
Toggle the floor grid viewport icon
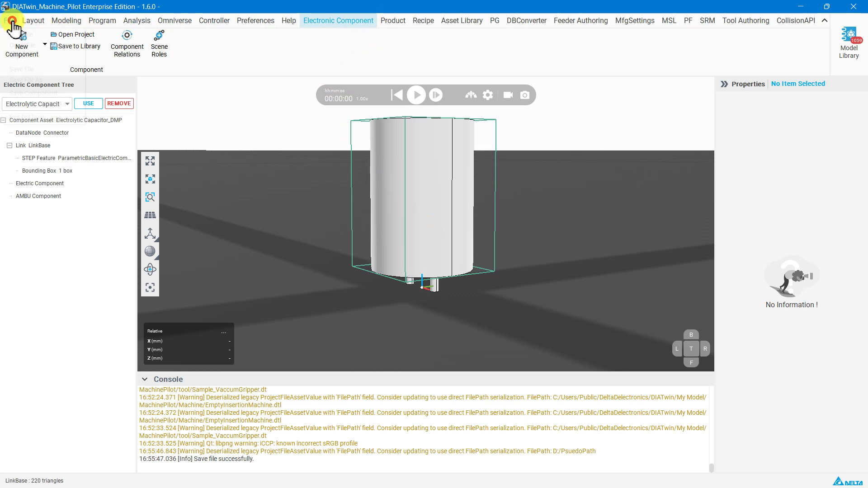[150, 215]
